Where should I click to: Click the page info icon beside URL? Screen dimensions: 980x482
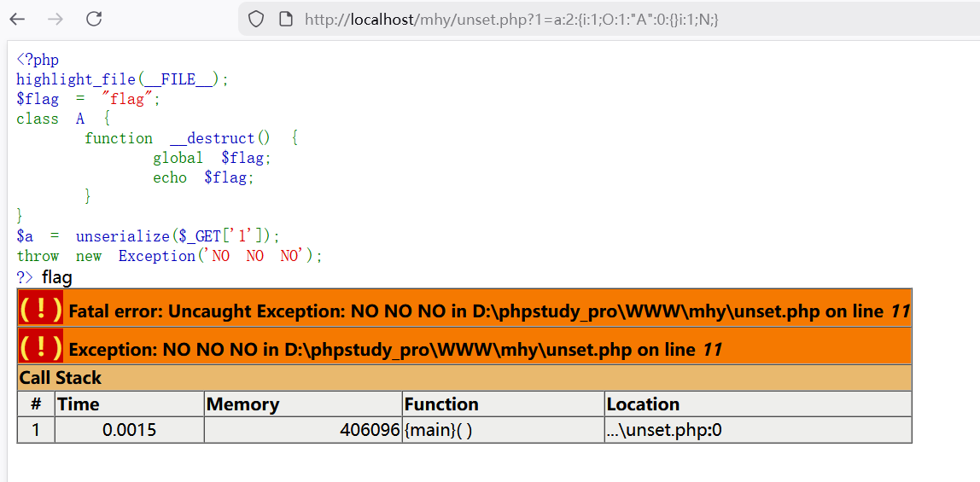[x=286, y=19]
